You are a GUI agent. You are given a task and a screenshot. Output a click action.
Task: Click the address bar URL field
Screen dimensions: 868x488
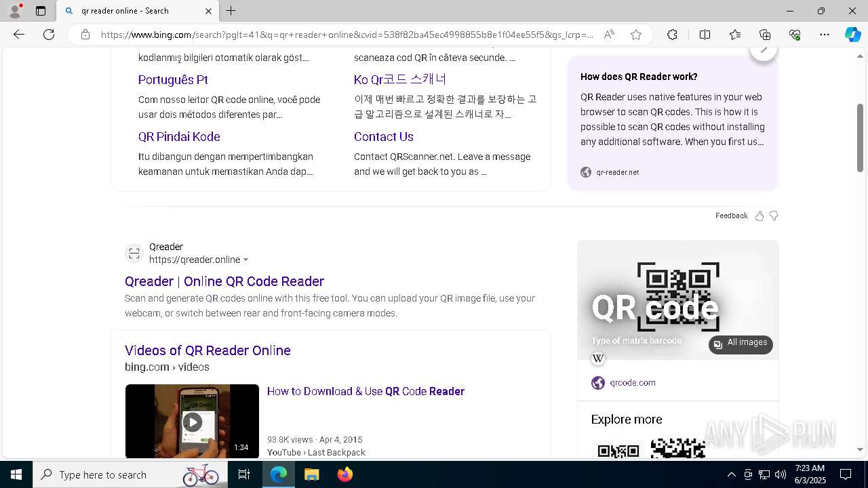[x=346, y=35]
